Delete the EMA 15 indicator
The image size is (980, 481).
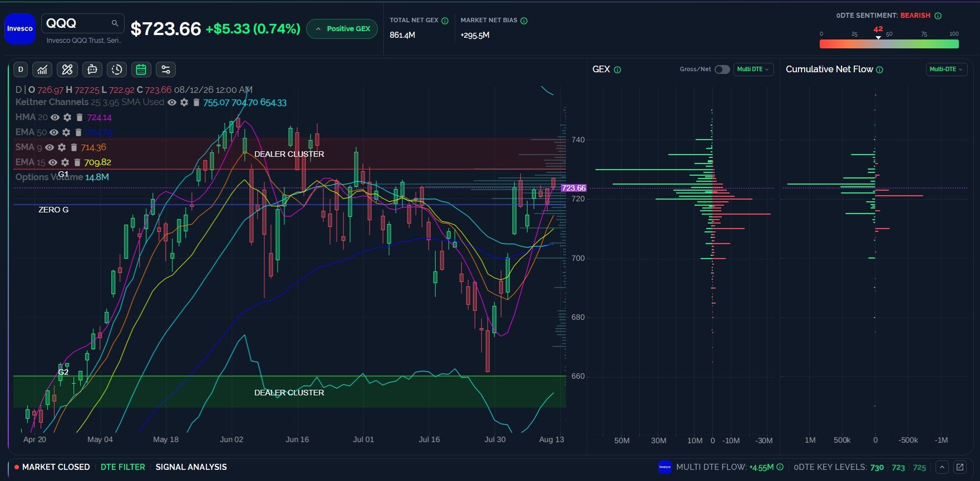tap(77, 162)
